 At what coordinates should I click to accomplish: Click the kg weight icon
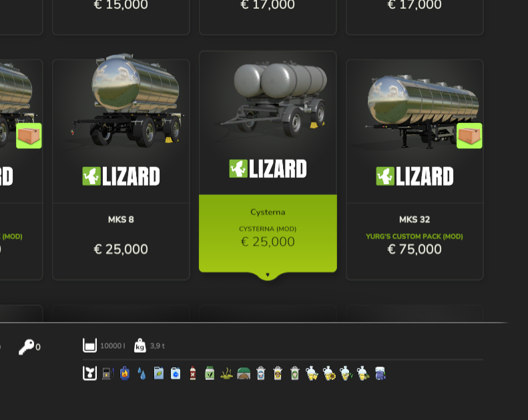tap(140, 346)
